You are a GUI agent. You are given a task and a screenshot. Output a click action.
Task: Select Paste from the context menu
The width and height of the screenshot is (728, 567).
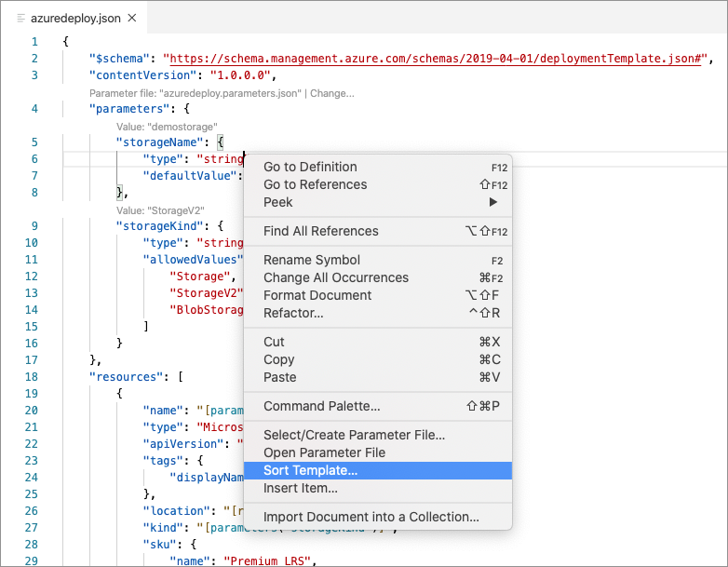click(x=377, y=377)
